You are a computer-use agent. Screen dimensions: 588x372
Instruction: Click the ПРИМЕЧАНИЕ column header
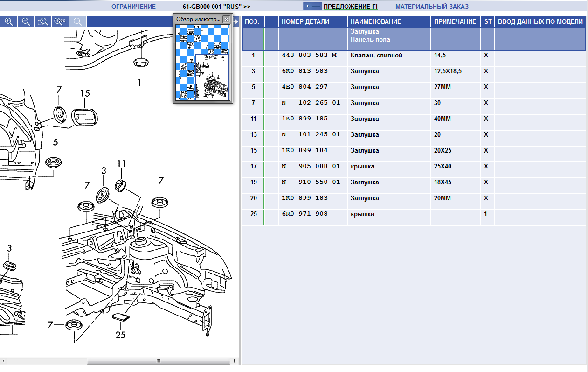pyautogui.click(x=456, y=21)
